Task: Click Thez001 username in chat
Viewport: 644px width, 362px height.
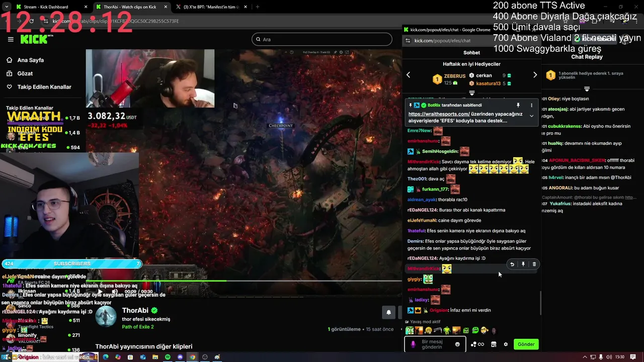Action: [x=417, y=179]
